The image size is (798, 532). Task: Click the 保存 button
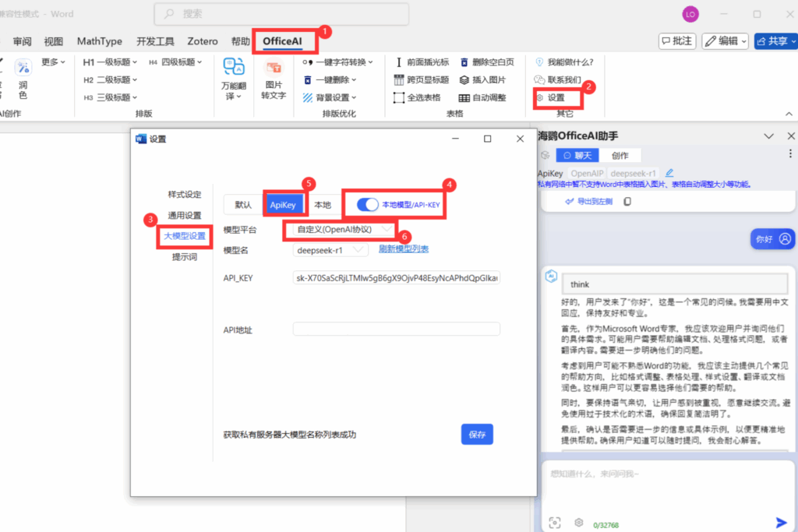(x=477, y=435)
